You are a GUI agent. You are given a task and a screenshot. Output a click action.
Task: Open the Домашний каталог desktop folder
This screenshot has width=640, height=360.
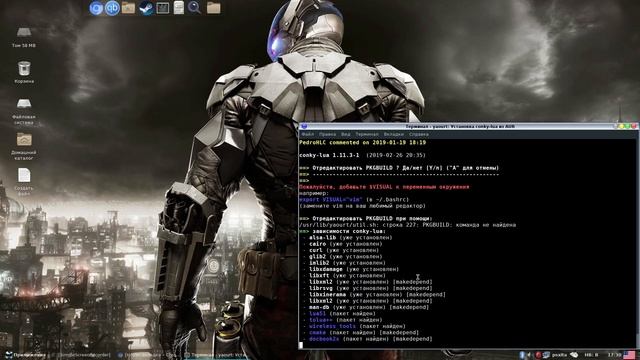pos(24,146)
